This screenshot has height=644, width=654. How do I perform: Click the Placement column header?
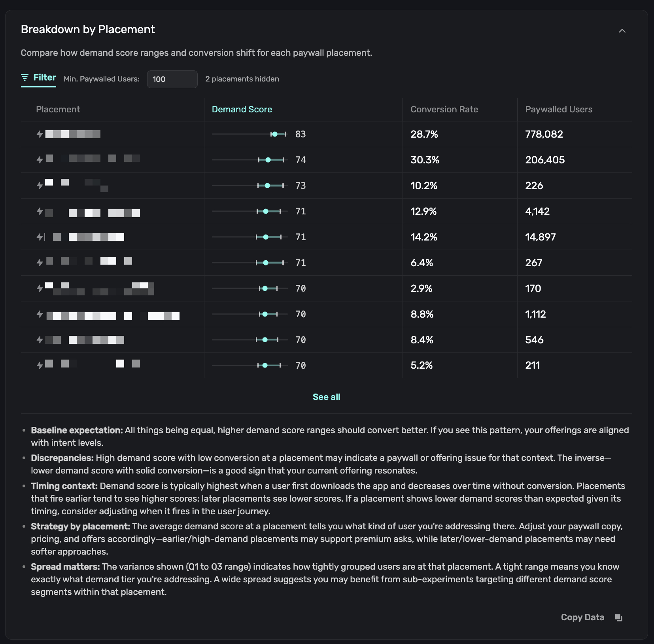[58, 109]
